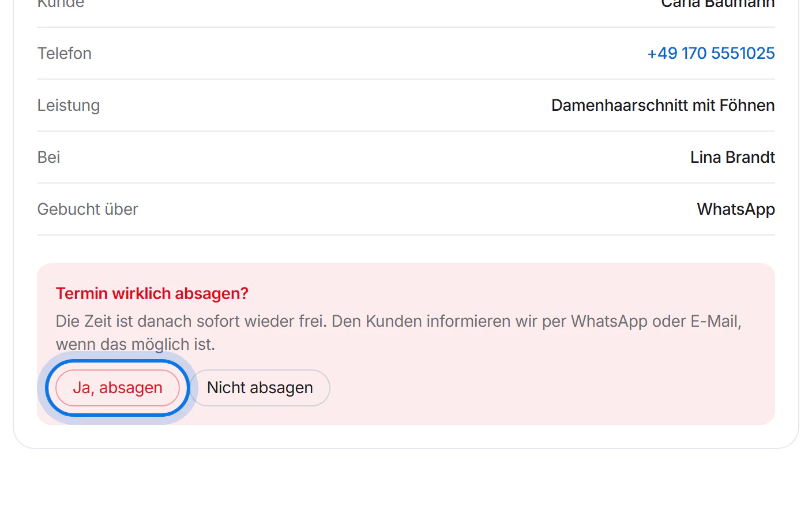Select the "Damenhaarschnitt mit Föhnen" service text
This screenshot has width=812, height=508.
(663, 105)
